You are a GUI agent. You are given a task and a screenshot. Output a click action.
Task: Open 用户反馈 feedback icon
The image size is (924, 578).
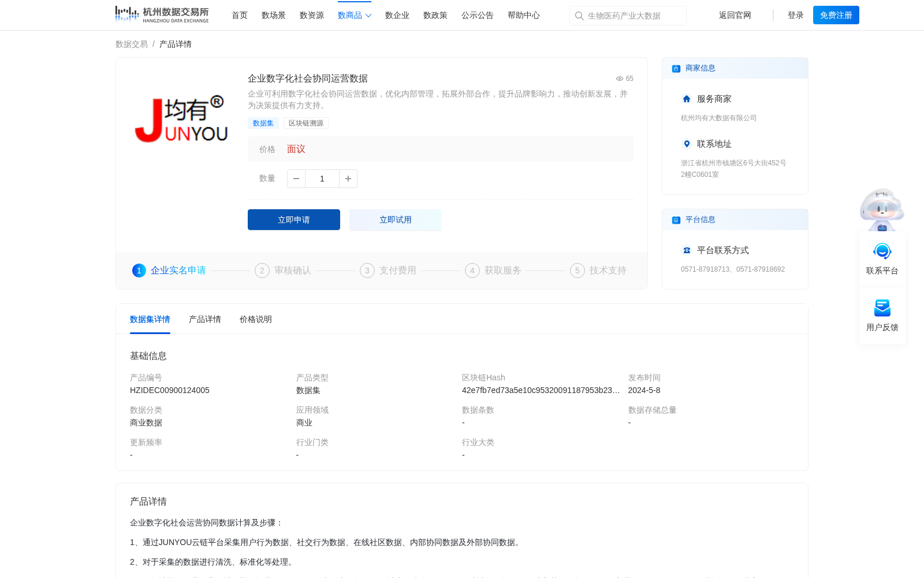click(x=882, y=307)
